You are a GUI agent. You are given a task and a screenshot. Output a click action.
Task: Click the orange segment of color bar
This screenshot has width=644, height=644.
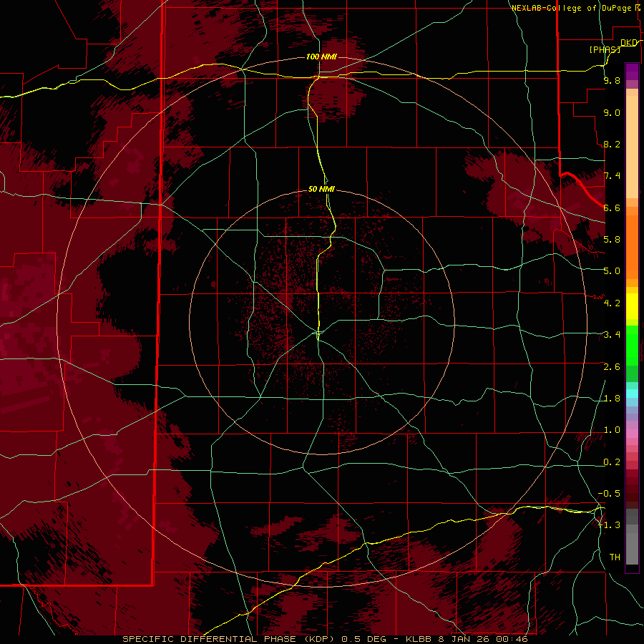[632, 246]
